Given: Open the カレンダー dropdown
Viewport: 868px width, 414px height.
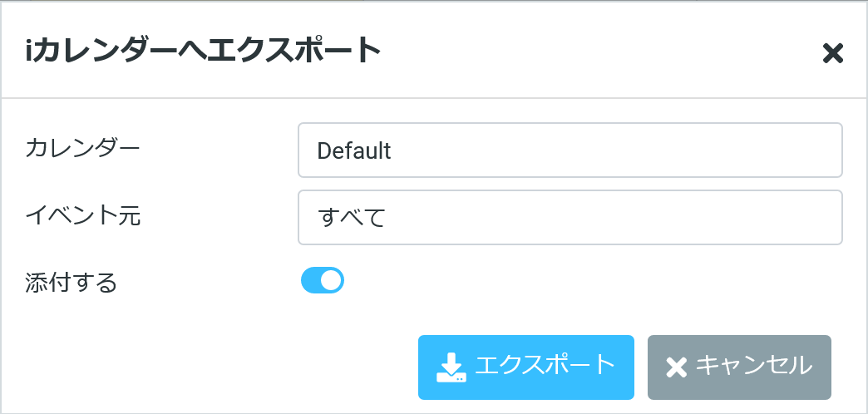Looking at the screenshot, I should tap(570, 150).
